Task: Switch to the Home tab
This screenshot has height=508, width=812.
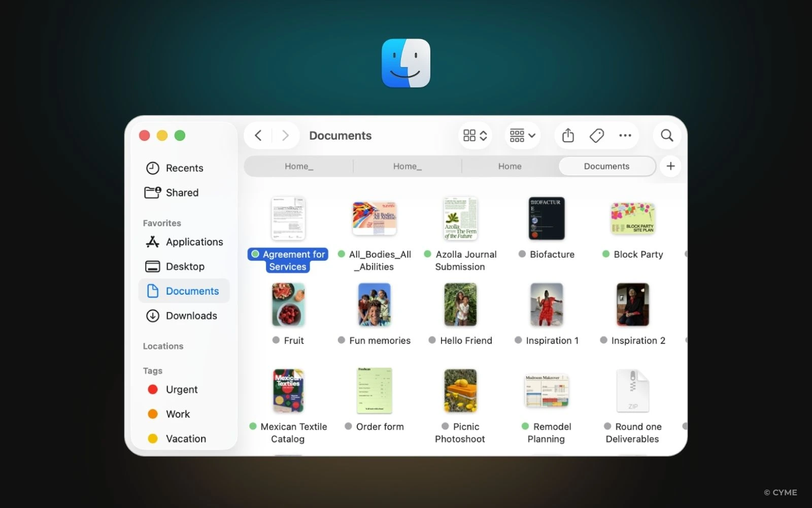Action: point(509,166)
